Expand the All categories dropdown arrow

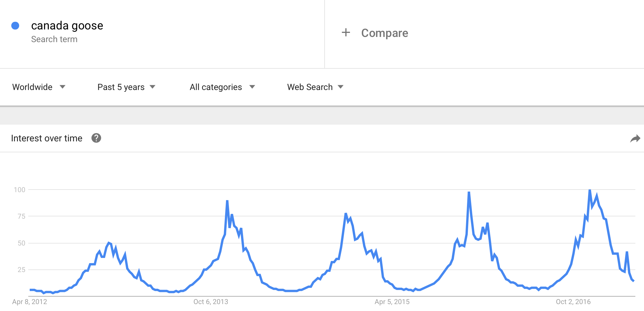pos(252,87)
